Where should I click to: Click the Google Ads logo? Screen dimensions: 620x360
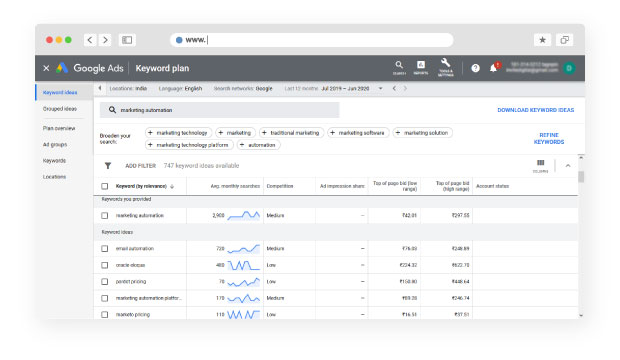(62, 68)
